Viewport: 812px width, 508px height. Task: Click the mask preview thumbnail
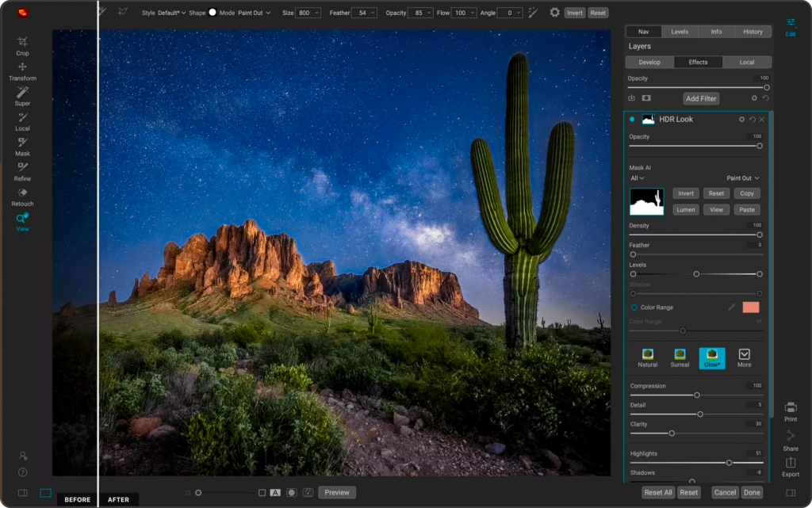click(646, 202)
